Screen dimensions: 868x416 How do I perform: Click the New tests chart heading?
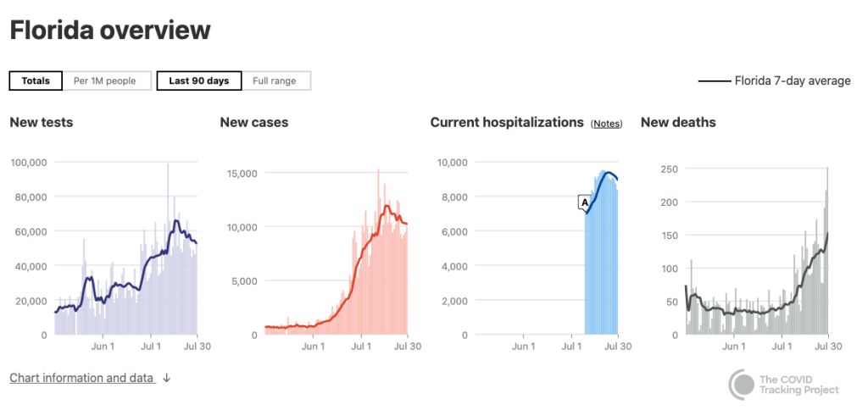coord(42,123)
